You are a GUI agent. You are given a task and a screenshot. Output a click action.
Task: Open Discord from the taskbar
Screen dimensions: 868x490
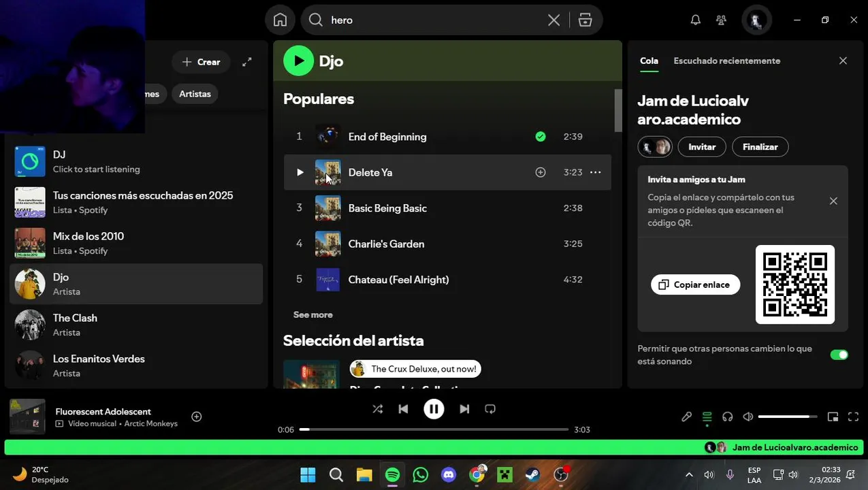[449, 474]
